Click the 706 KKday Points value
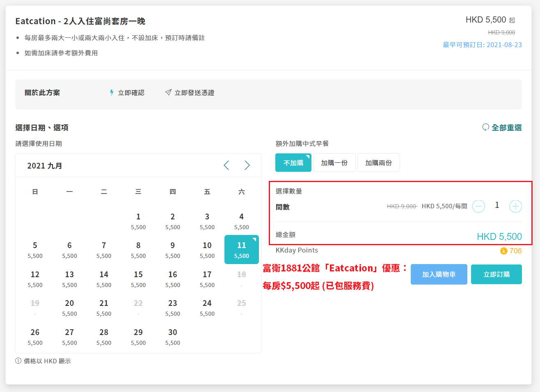The height and width of the screenshot is (392, 540). pos(516,251)
